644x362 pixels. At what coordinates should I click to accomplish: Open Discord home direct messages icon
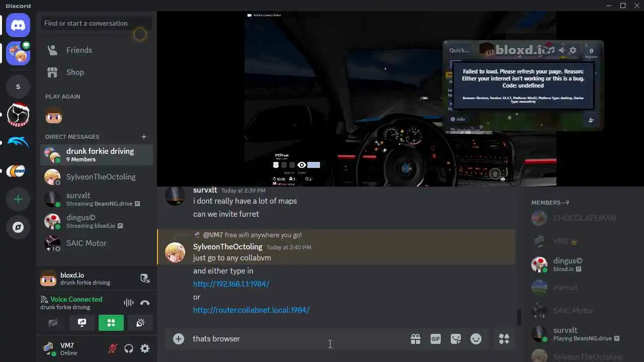(x=18, y=25)
